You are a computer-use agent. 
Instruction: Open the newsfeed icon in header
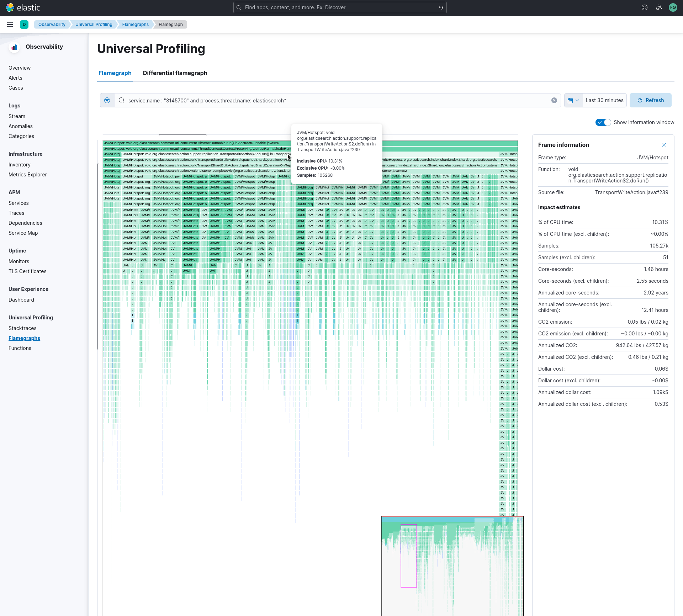[x=658, y=7]
